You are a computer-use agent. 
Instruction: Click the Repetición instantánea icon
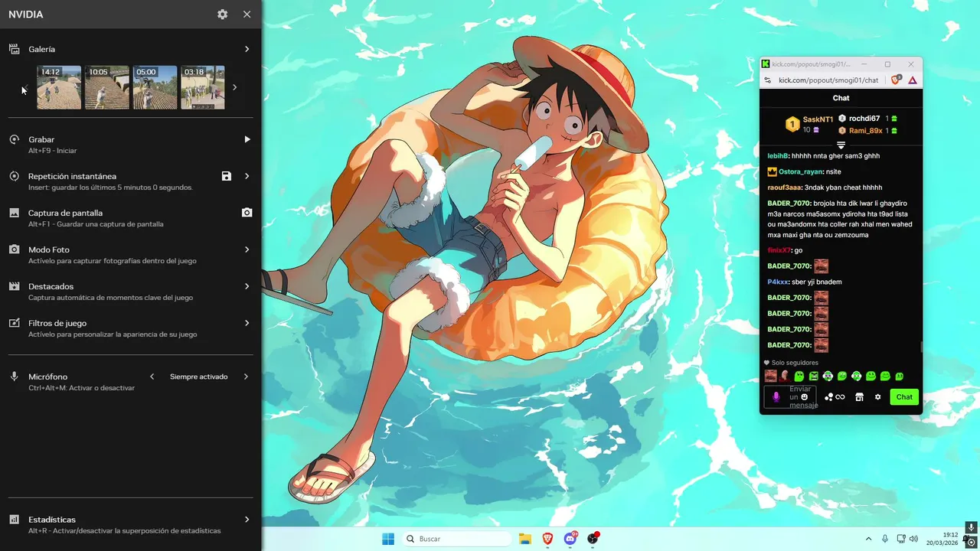point(14,176)
